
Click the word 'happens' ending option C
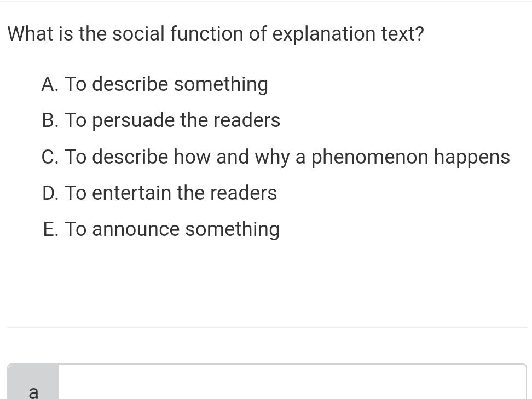(x=472, y=158)
